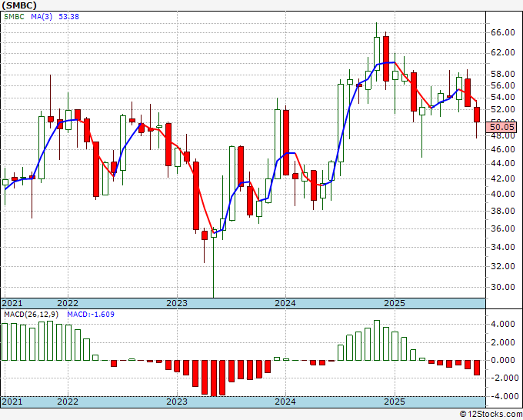Screen dimensions: 523x420
Task: Click the 2023 marker on price axis
Action: (177, 303)
